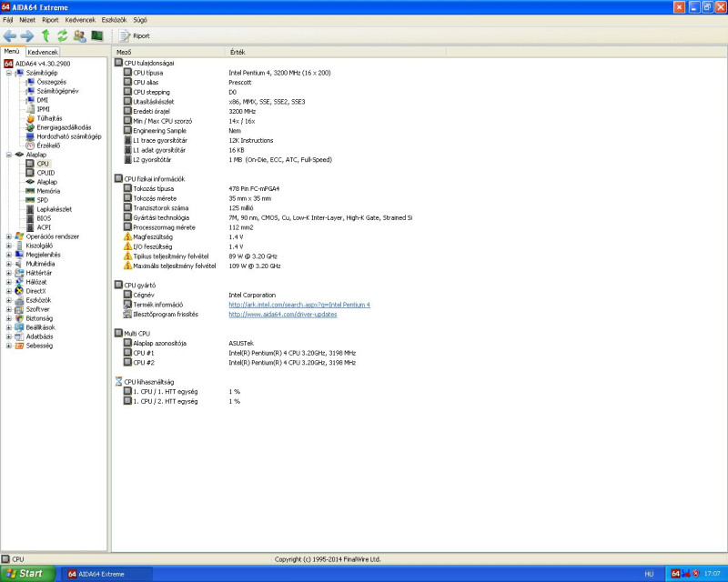Select Számítógépnév tree item

coord(57,91)
